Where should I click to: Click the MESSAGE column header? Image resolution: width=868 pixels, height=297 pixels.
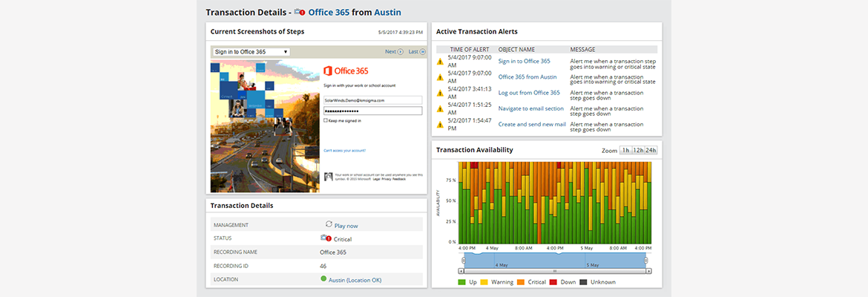[x=583, y=49]
